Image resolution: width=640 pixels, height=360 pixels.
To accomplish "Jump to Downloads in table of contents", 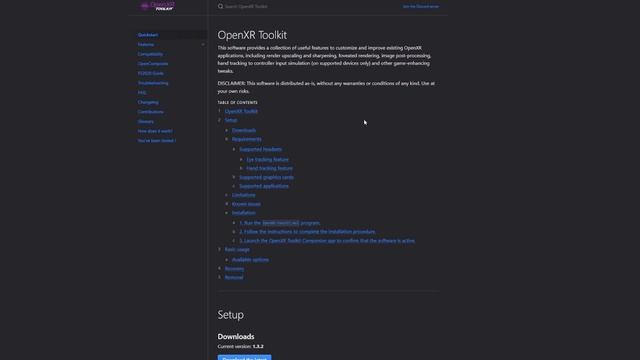I will click(x=244, y=130).
